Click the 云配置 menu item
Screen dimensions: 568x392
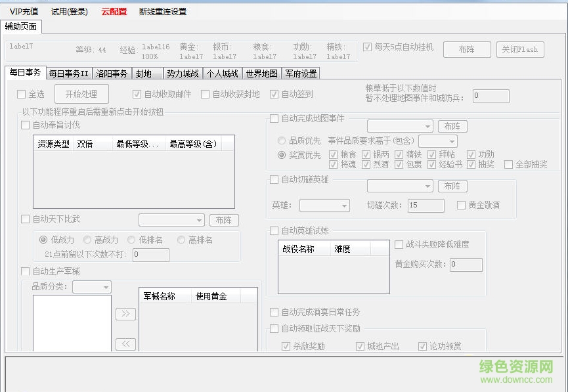(x=114, y=11)
